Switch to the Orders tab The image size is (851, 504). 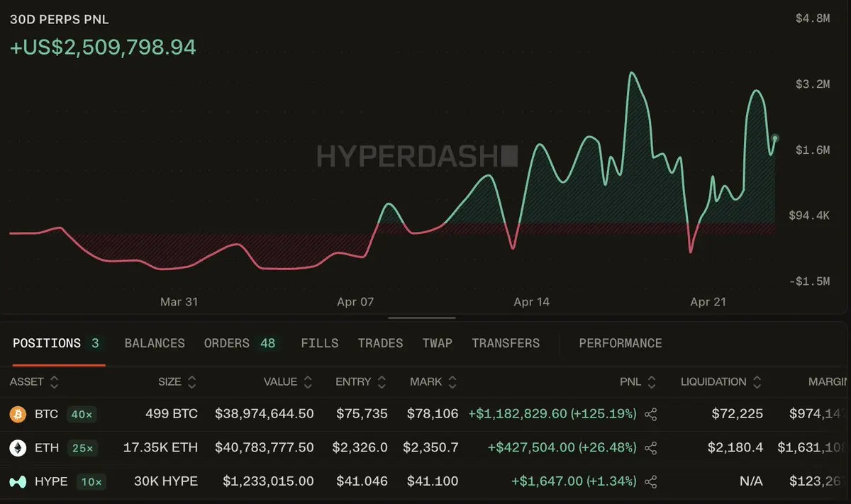click(240, 343)
